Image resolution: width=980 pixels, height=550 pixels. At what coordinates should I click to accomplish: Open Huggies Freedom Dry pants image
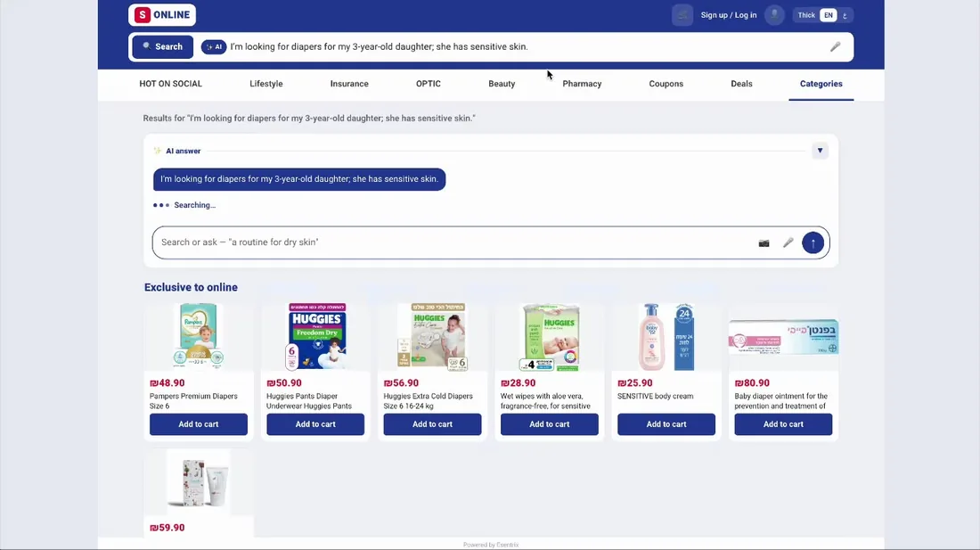316,336
